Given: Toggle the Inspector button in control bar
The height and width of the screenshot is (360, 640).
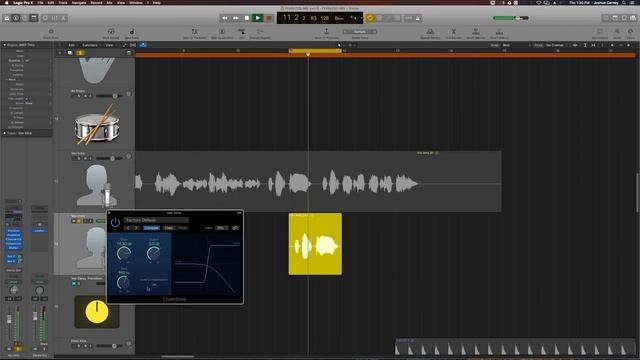Looking at the screenshot, I should [16, 18].
